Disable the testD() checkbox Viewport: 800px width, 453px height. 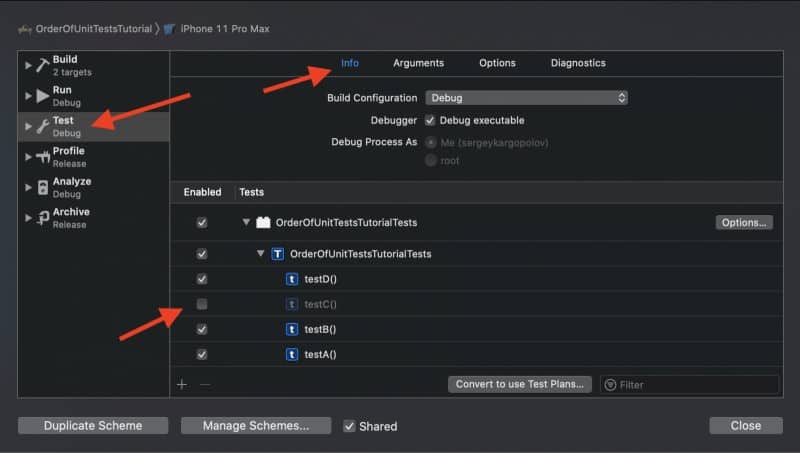coord(202,279)
